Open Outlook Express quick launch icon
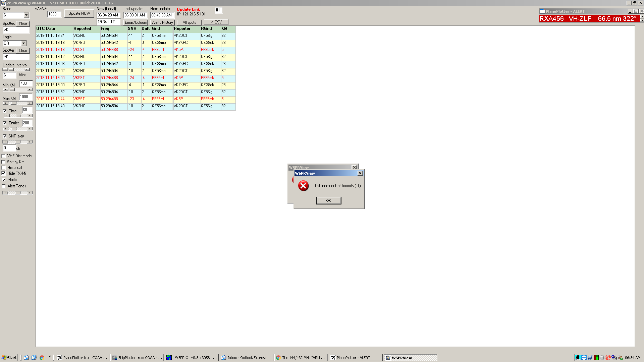The width and height of the screenshot is (644, 362). pyautogui.click(x=26, y=358)
